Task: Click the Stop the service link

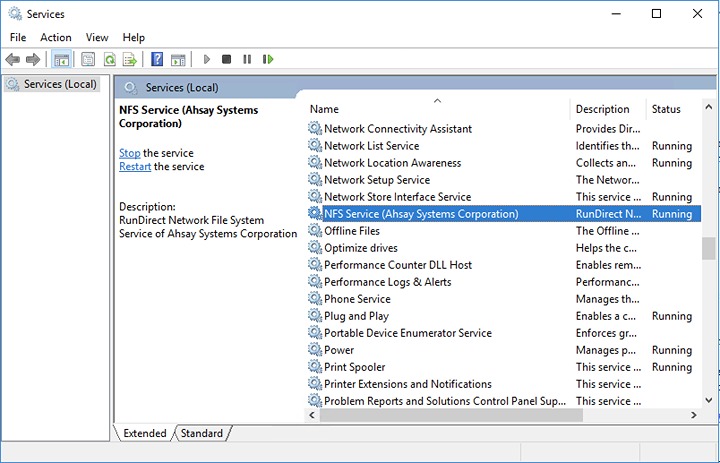Action: tap(130, 153)
